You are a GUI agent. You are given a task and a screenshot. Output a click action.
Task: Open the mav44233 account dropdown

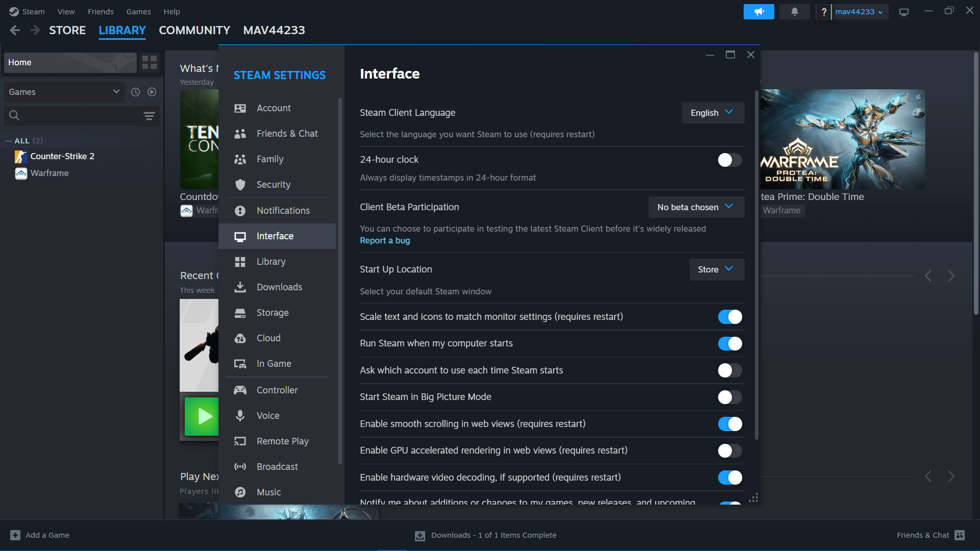pos(859,12)
